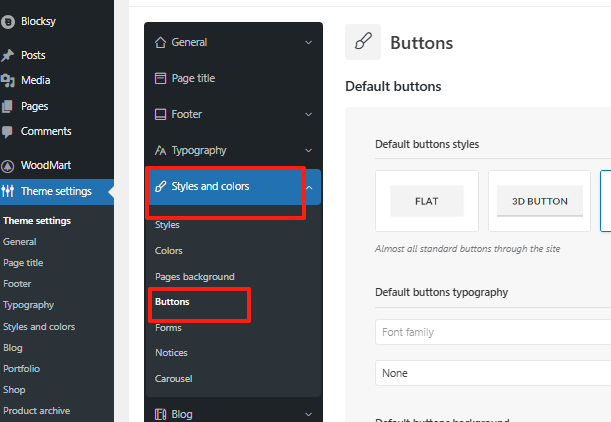
Task: Open Portfolio link in WordPress sidebar
Action: pos(21,368)
